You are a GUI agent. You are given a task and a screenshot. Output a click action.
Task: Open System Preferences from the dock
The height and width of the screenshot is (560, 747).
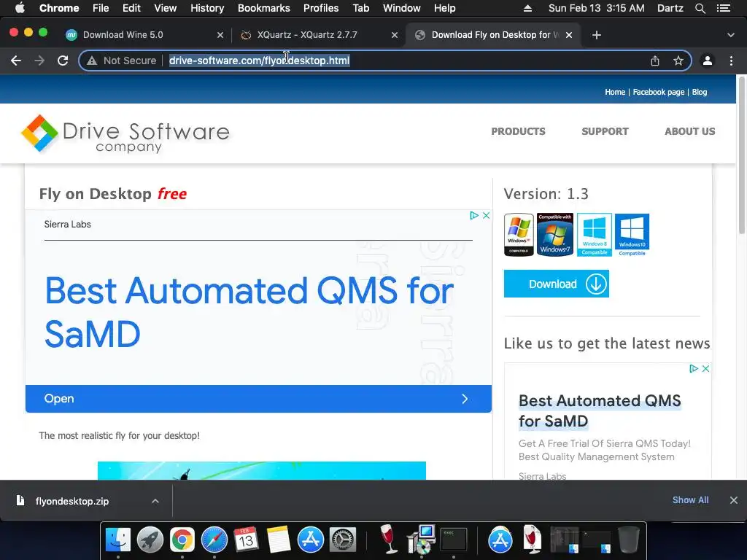pos(343,540)
